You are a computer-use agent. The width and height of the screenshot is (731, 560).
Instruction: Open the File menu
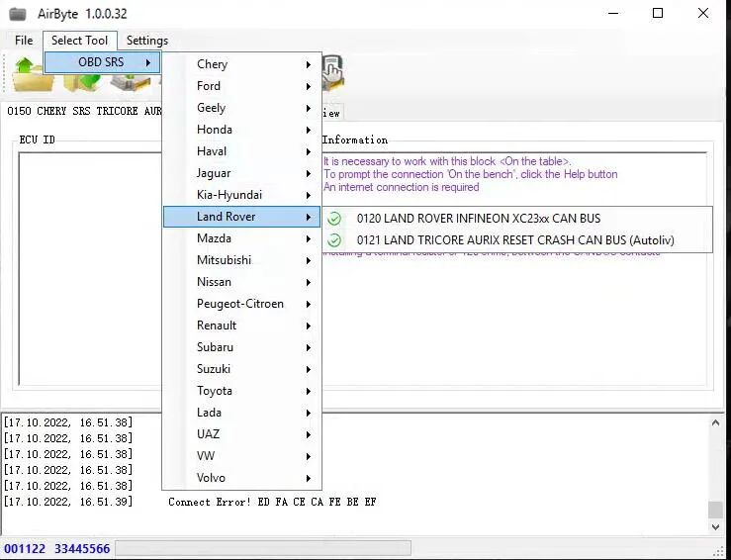tap(24, 41)
